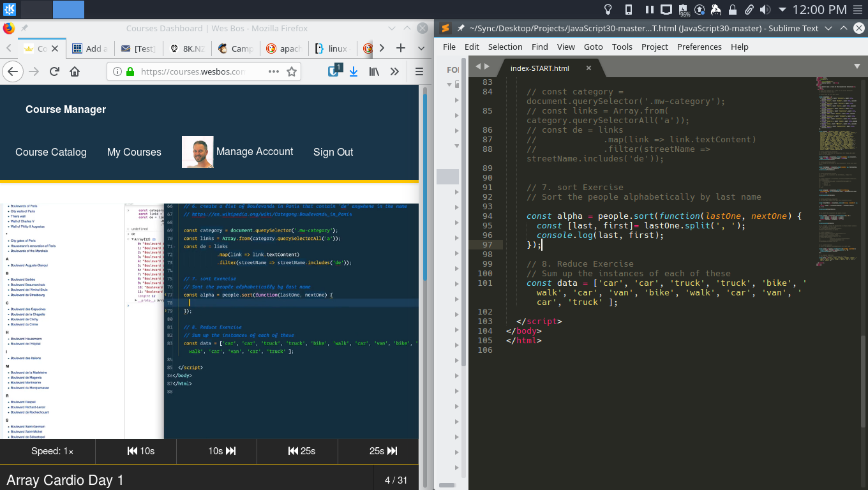The image size is (868, 490).
Task: Show more Firefox toolbar tools chevron
Action: (394, 71)
